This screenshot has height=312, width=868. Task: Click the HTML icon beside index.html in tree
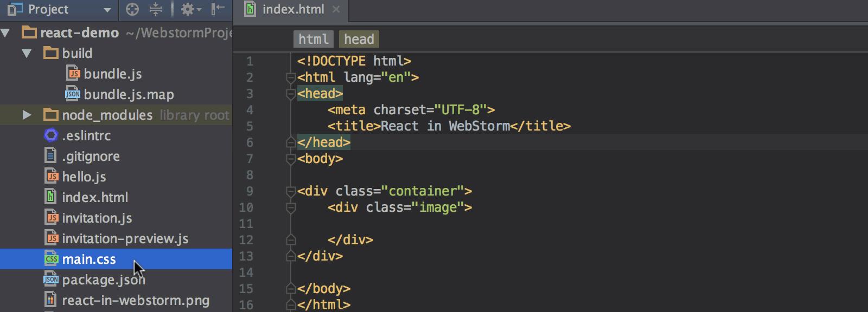pyautogui.click(x=50, y=197)
